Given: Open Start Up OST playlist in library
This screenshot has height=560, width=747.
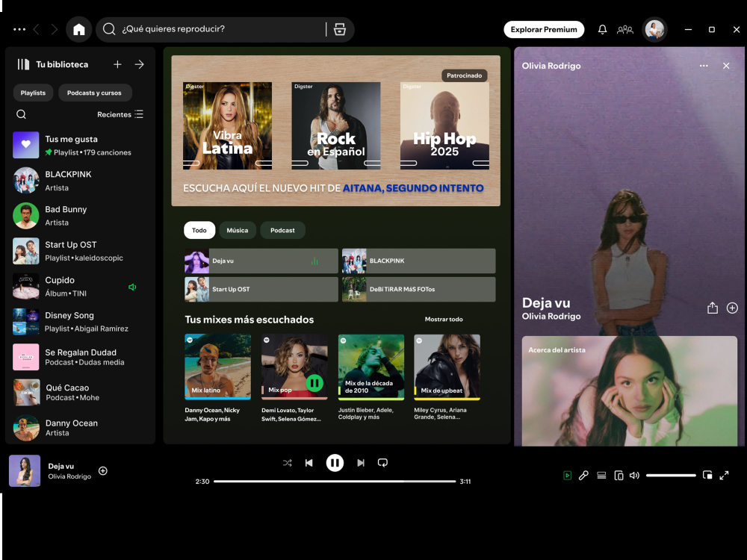Looking at the screenshot, I should tap(80, 251).
